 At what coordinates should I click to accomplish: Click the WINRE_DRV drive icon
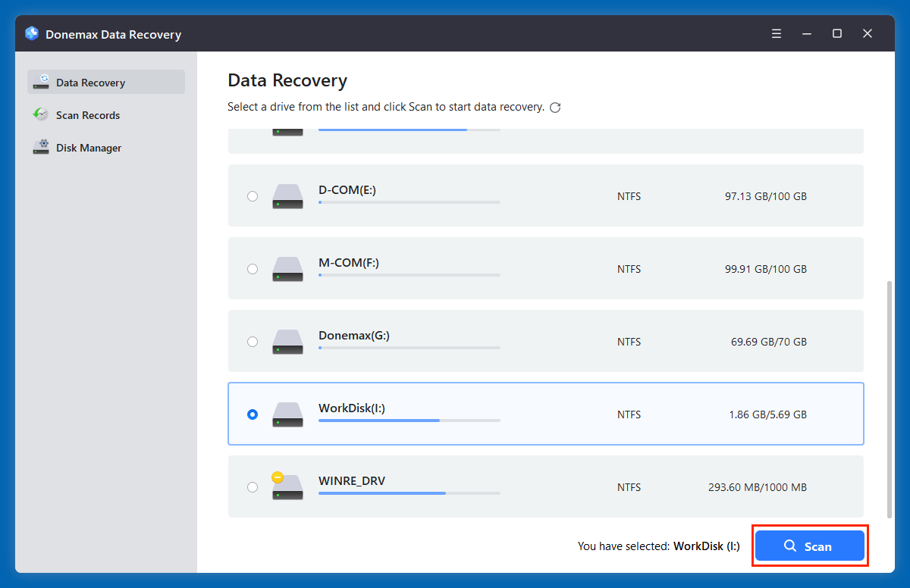click(287, 486)
